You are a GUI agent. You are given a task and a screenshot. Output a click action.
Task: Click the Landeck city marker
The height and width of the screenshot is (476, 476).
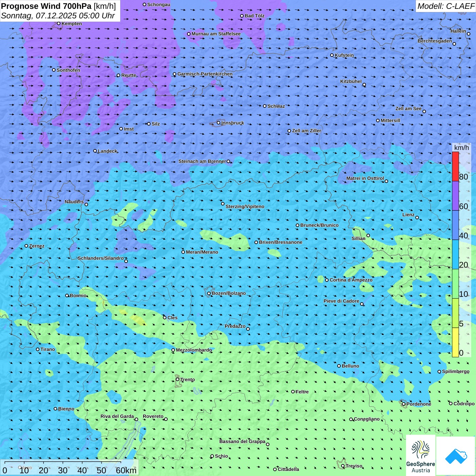click(95, 151)
